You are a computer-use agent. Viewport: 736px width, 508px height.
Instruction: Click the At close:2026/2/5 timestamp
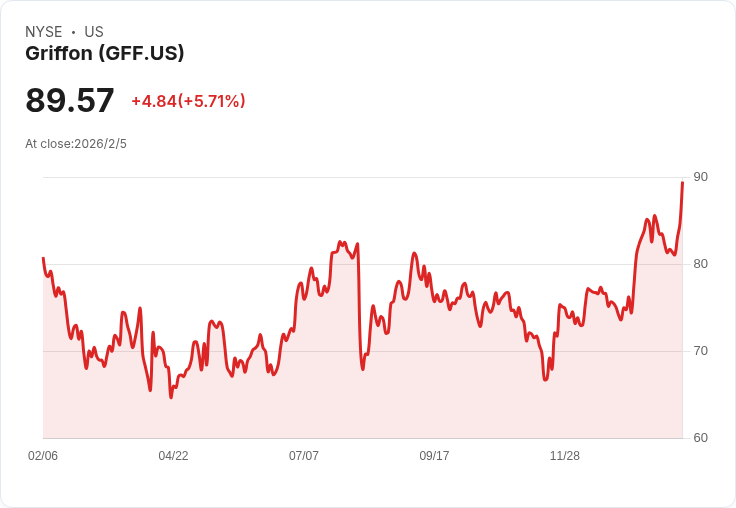click(x=76, y=144)
